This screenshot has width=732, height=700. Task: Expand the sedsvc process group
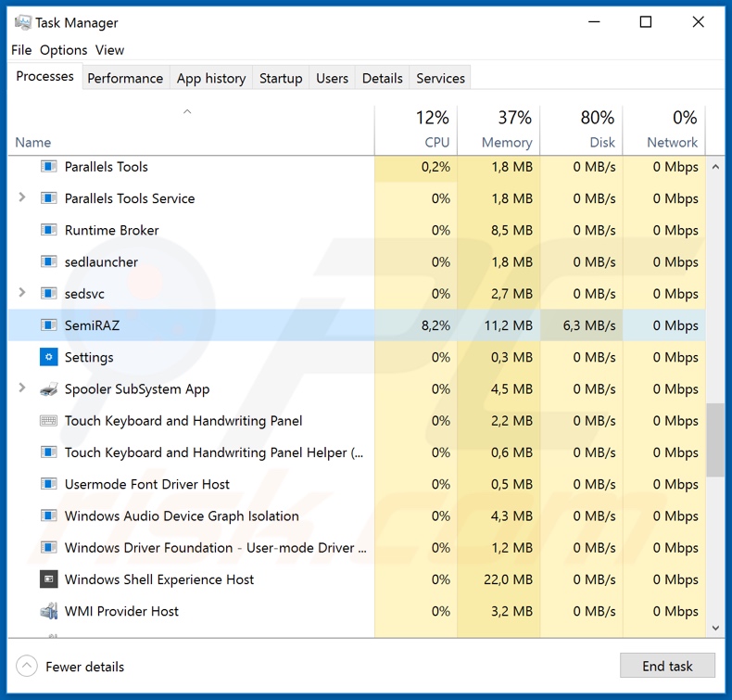(21, 293)
